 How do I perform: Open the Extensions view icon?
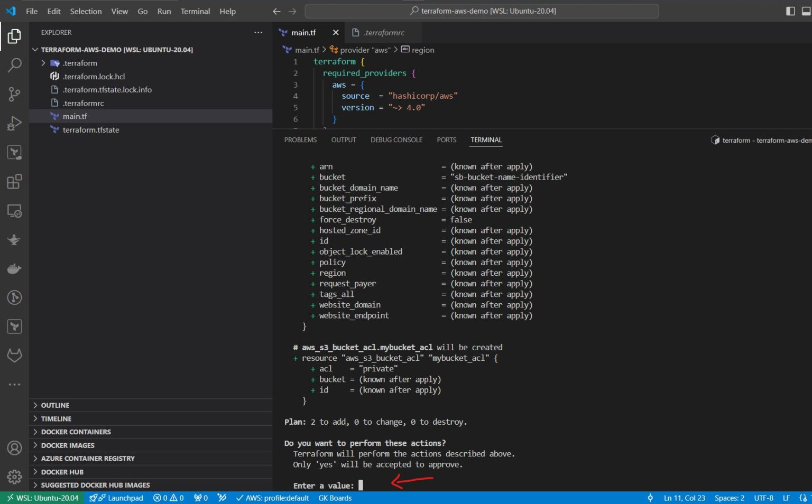[14, 182]
